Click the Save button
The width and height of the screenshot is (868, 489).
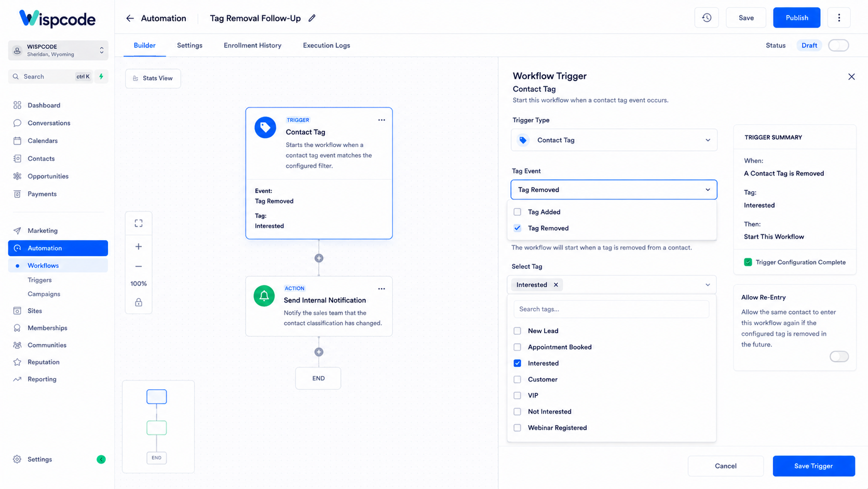pyautogui.click(x=746, y=18)
